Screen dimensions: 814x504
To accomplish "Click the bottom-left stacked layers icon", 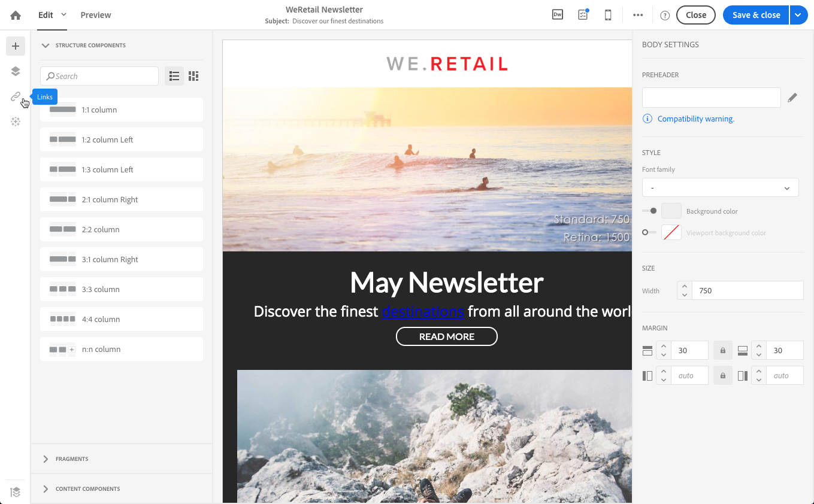I will (16, 492).
